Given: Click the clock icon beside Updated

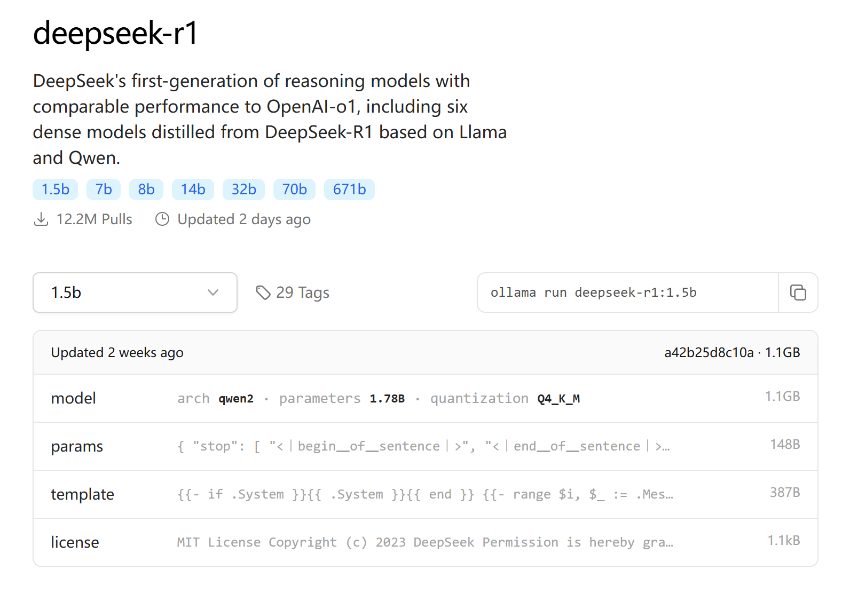Looking at the screenshot, I should point(162,219).
